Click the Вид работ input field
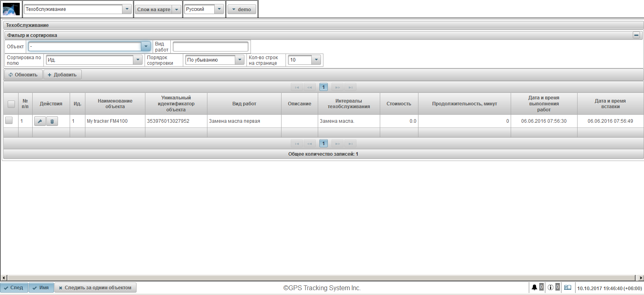Image resolution: width=644 pixels, height=295 pixels. tap(210, 47)
